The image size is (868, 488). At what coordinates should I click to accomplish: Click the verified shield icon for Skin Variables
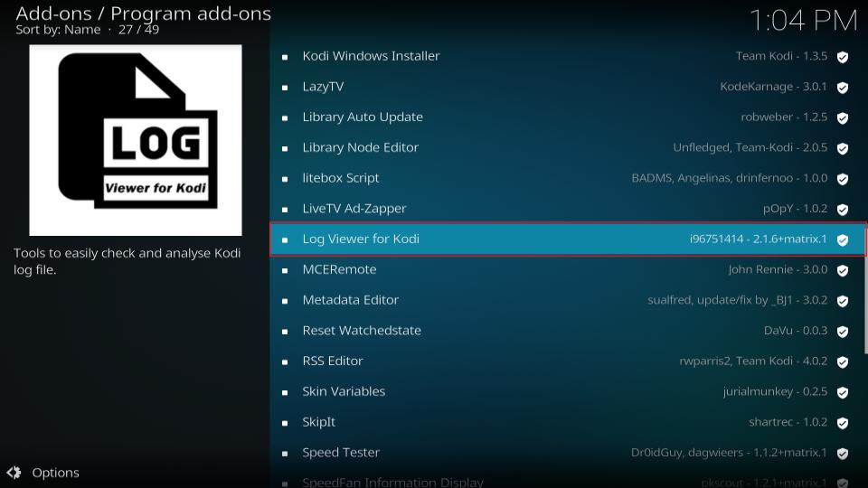(843, 392)
